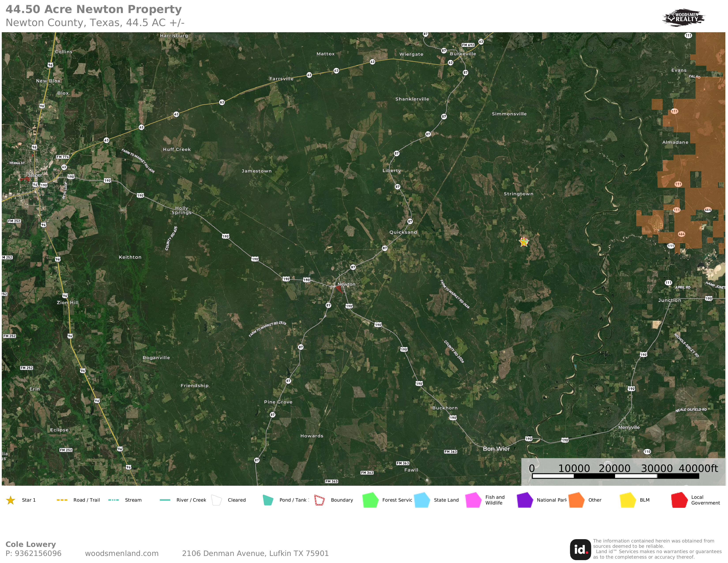Click the yellow star property marker on map
Viewport: 728px width, 563px height.
(x=524, y=242)
